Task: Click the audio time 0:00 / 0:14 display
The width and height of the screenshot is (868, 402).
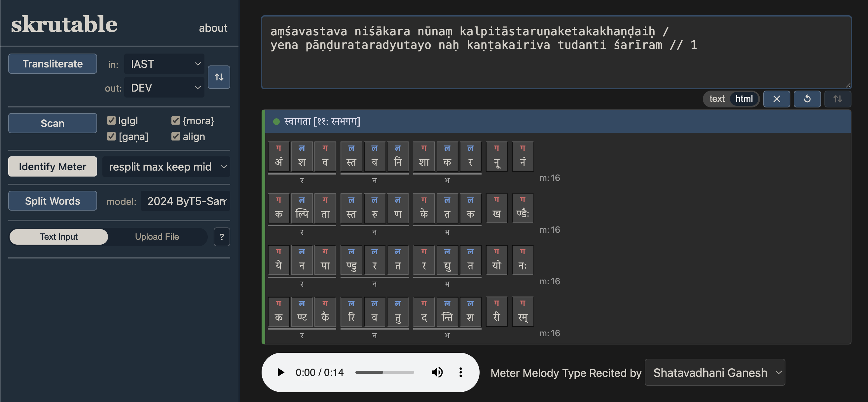Action: (x=319, y=372)
